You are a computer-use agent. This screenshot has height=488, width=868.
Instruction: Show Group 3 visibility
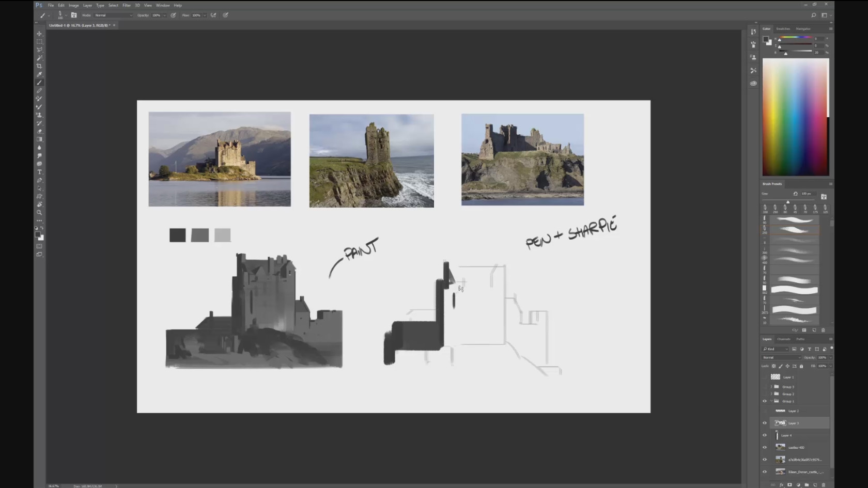click(x=765, y=387)
